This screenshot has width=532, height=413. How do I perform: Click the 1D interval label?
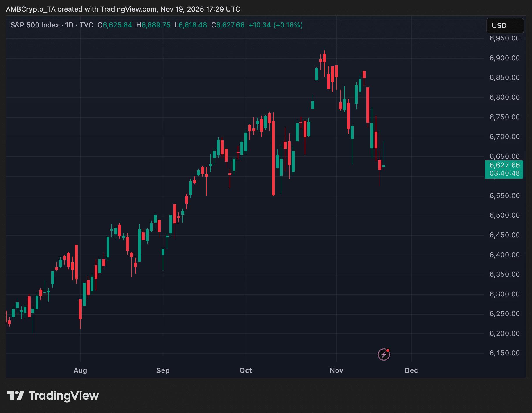point(69,25)
